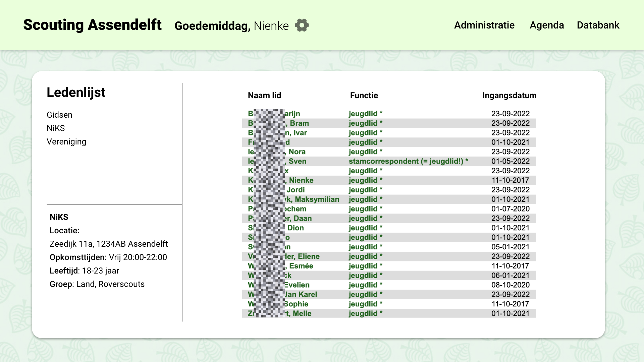Viewport: 644px width, 362px height.
Task: Click jeugdlid function in Melle's row
Action: [366, 313]
